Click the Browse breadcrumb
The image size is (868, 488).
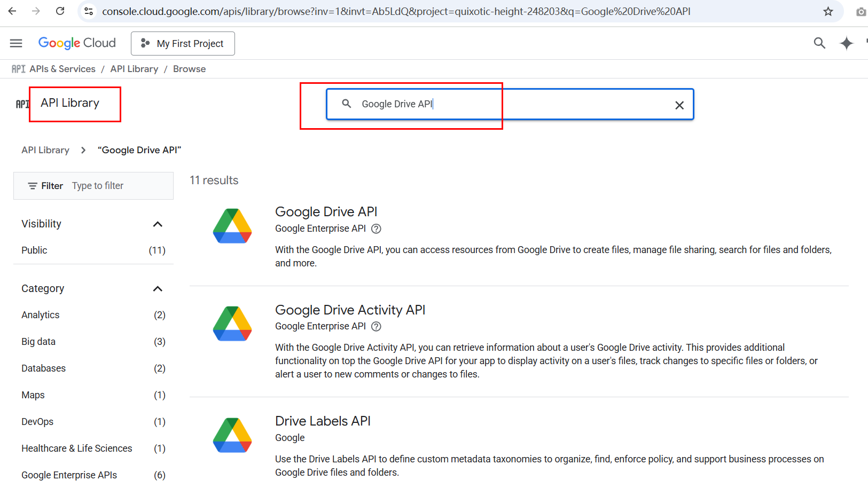(189, 69)
